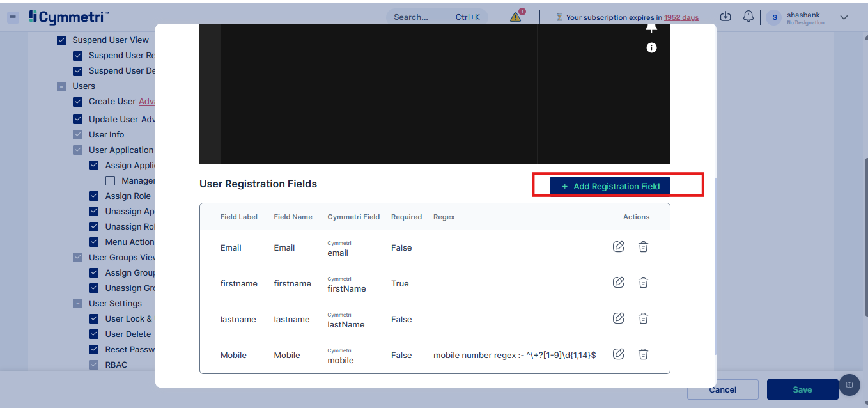Click the Cymmetri Field column header
The width and height of the screenshot is (868, 408).
pyautogui.click(x=353, y=217)
